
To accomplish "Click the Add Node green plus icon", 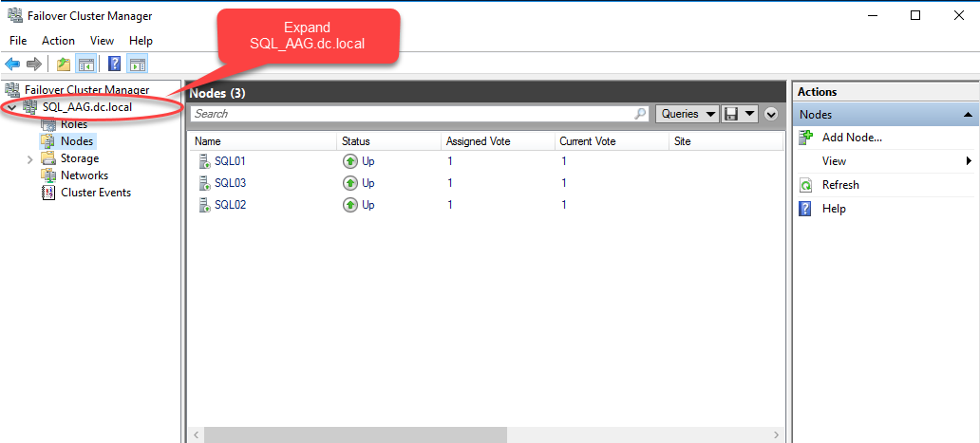I will (805, 138).
